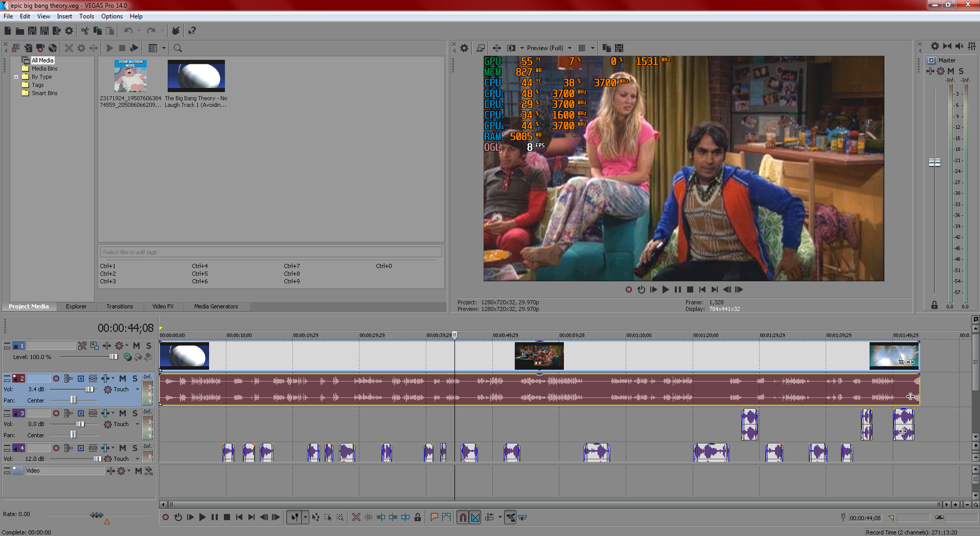
Task: Search media with magnifier icon
Action: pyautogui.click(x=178, y=48)
